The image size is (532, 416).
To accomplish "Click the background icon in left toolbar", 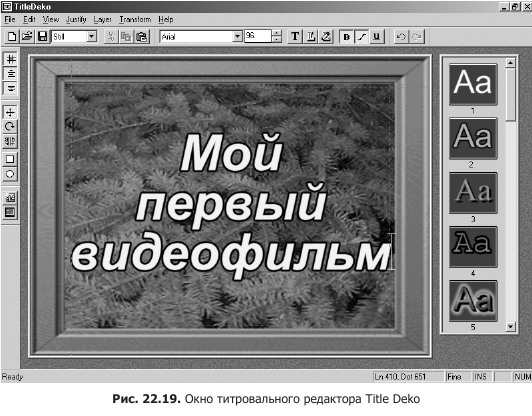I will (x=10, y=212).
